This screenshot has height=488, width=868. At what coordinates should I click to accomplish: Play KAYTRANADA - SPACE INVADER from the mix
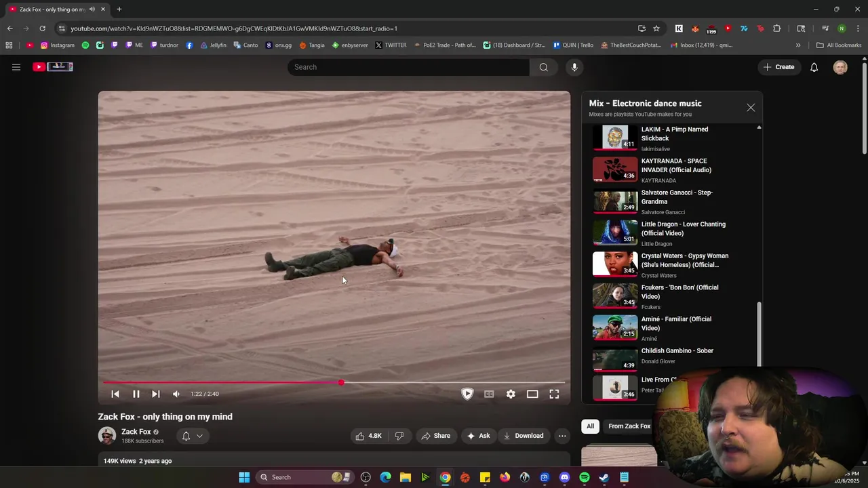pyautogui.click(x=674, y=169)
